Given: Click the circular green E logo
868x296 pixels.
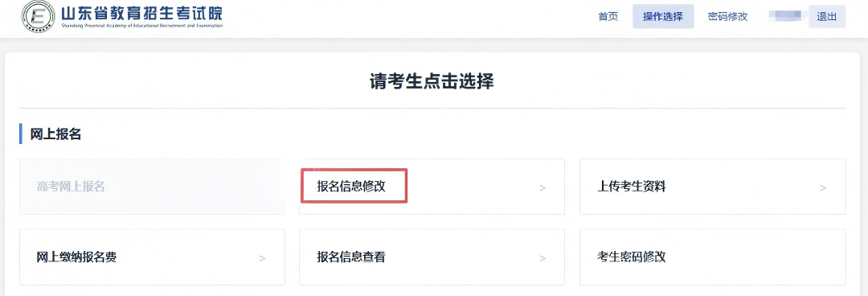Looking at the screenshot, I should pos(39,16).
